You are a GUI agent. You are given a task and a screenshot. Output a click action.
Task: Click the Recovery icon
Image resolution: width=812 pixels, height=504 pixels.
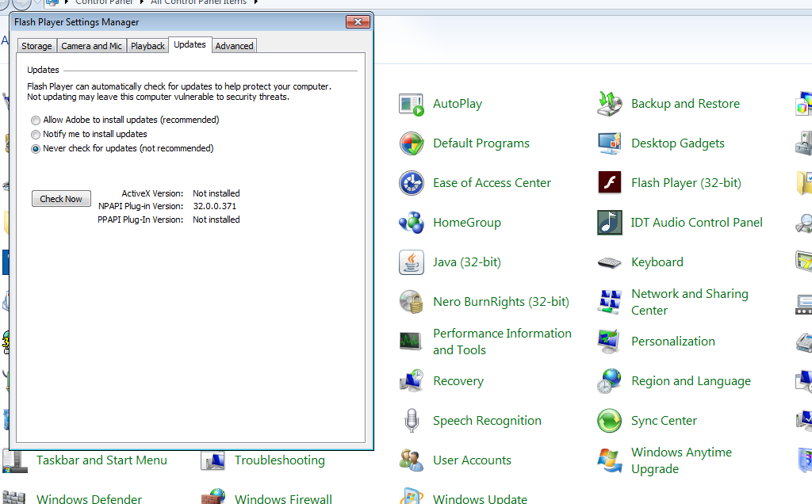point(412,381)
